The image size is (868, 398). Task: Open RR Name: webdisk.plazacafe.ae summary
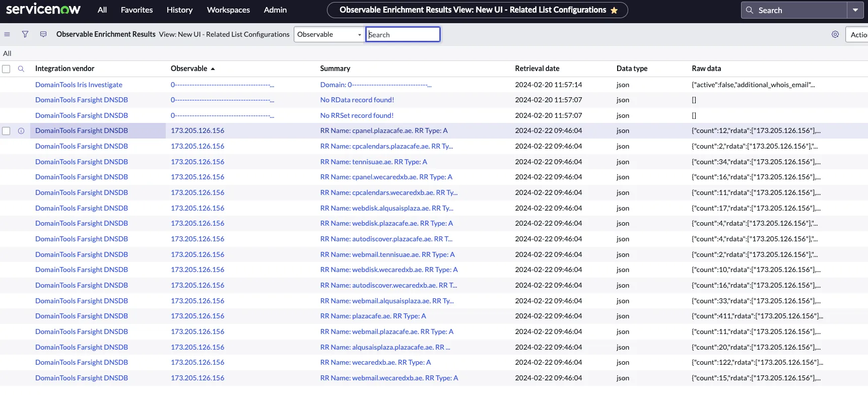[x=386, y=223]
